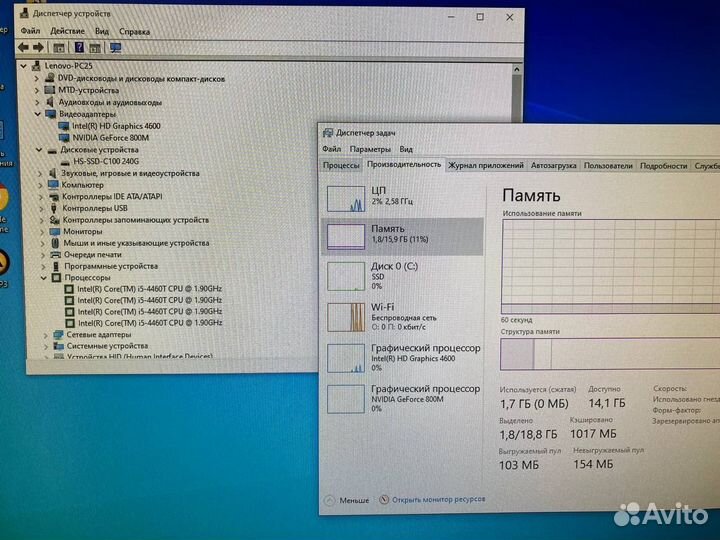Click the memory composition bar

click(610, 354)
